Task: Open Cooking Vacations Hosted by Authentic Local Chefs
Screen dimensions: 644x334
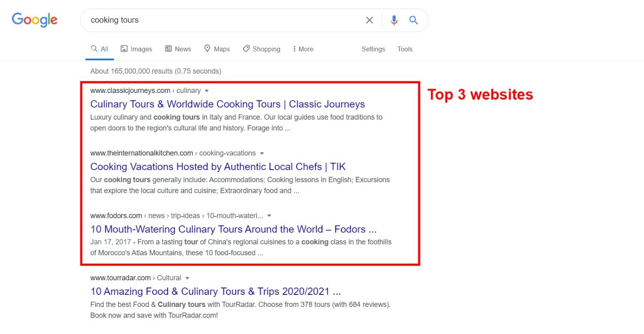Action: tap(218, 167)
